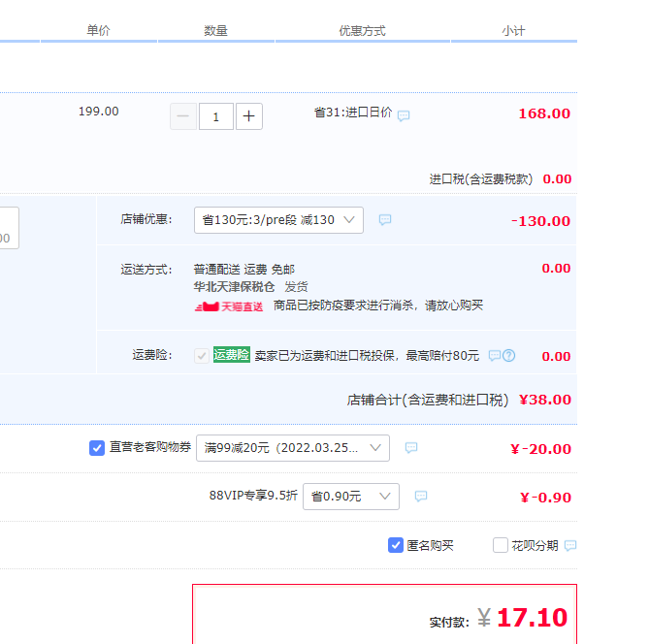The image size is (649, 644).
Task: Click info bubble icon beside 满99减20元 coupon
Action: 411,448
